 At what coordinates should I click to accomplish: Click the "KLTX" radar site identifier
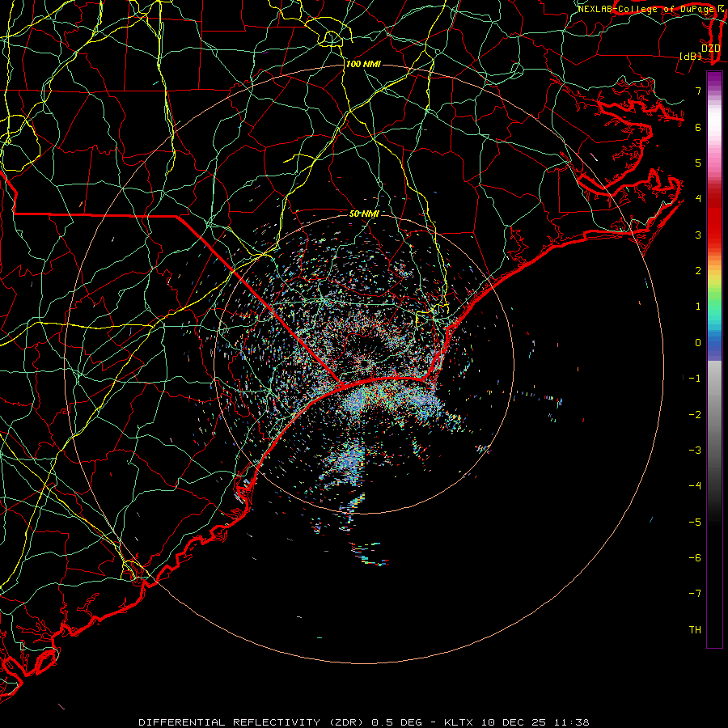[x=459, y=722]
